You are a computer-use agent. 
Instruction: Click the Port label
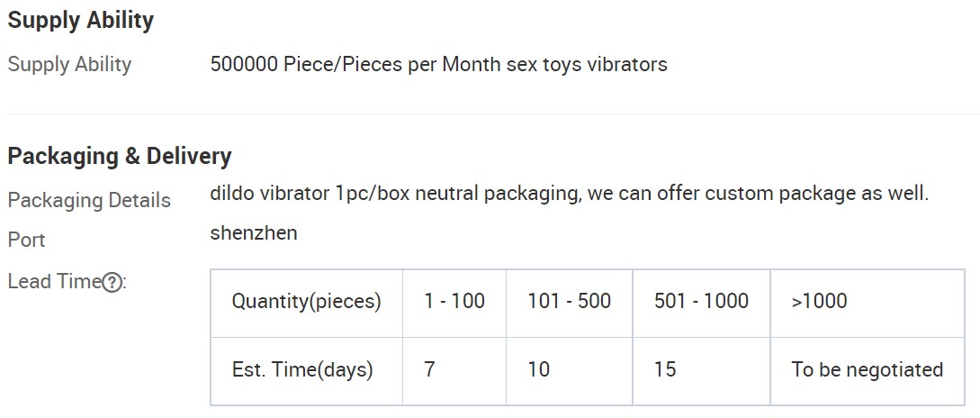pos(26,241)
